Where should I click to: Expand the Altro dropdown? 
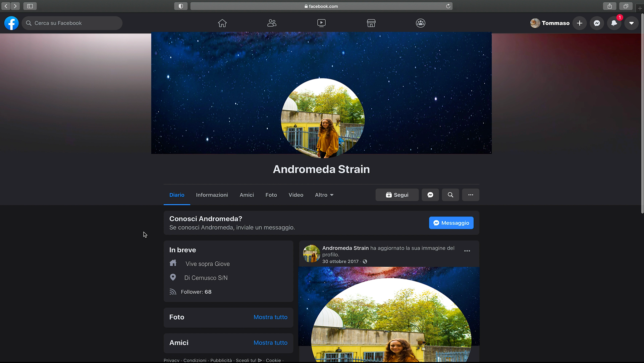click(x=324, y=195)
